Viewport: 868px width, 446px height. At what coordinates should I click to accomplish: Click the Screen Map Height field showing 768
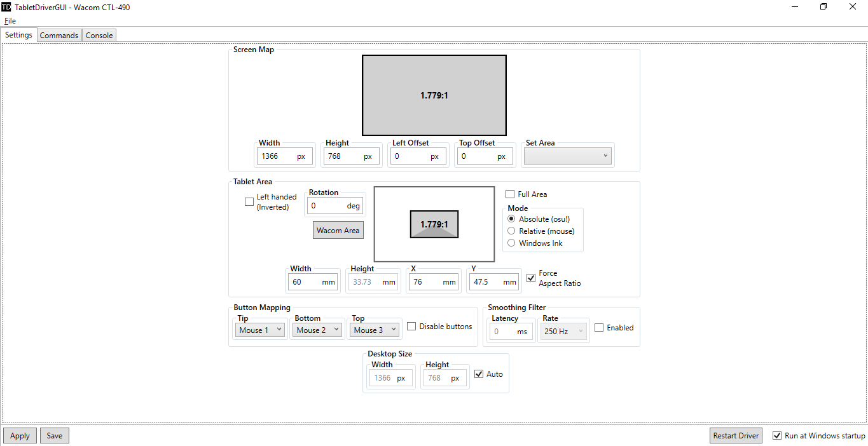click(352, 156)
